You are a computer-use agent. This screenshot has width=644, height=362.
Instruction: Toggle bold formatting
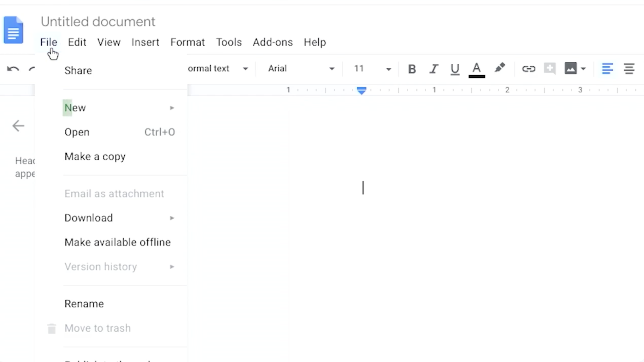click(x=412, y=69)
